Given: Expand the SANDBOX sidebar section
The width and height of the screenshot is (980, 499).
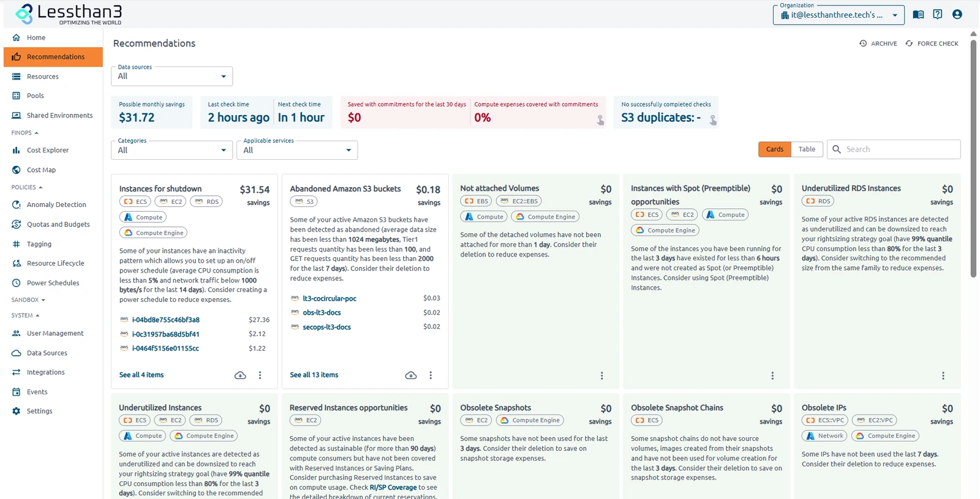Looking at the screenshot, I should point(28,300).
